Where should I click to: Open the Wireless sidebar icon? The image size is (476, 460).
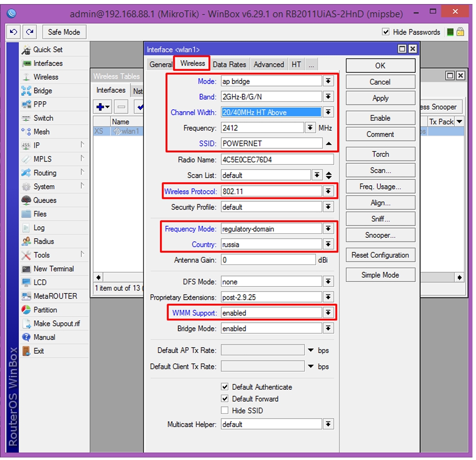(26, 77)
